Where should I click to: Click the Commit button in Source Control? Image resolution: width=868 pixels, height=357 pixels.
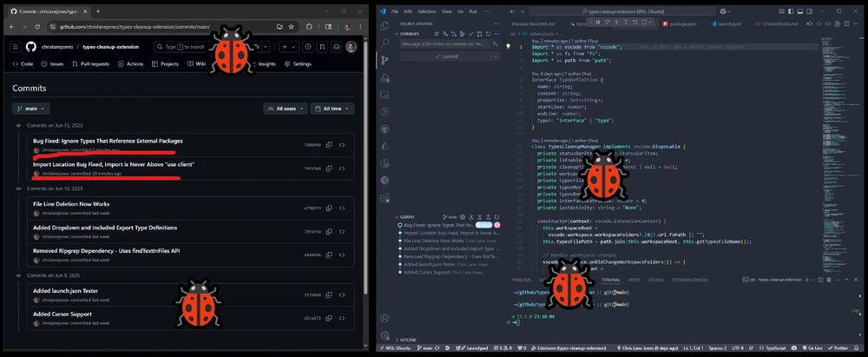[445, 56]
